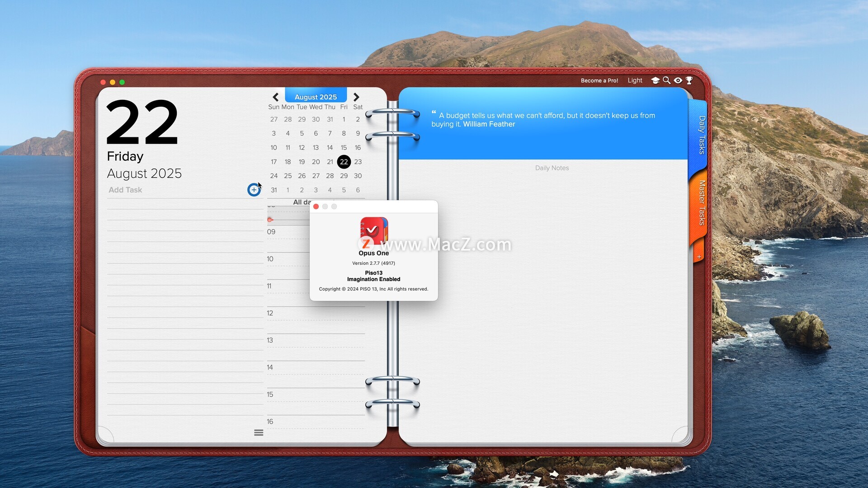Open the August 2025 month header
Image resolution: width=868 pixels, height=488 pixels.
coord(316,97)
